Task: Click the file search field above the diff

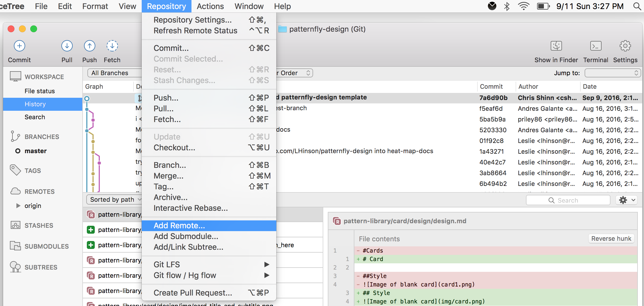Action: tap(568, 200)
